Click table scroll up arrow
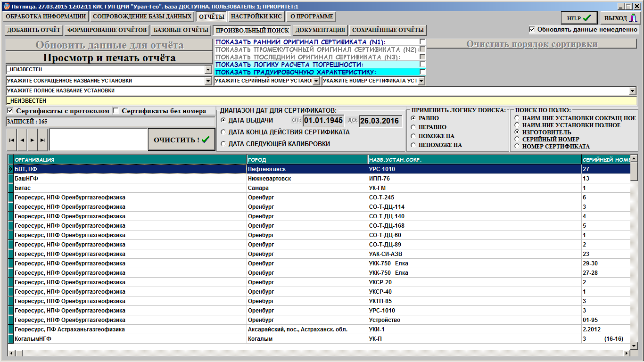 click(634, 159)
